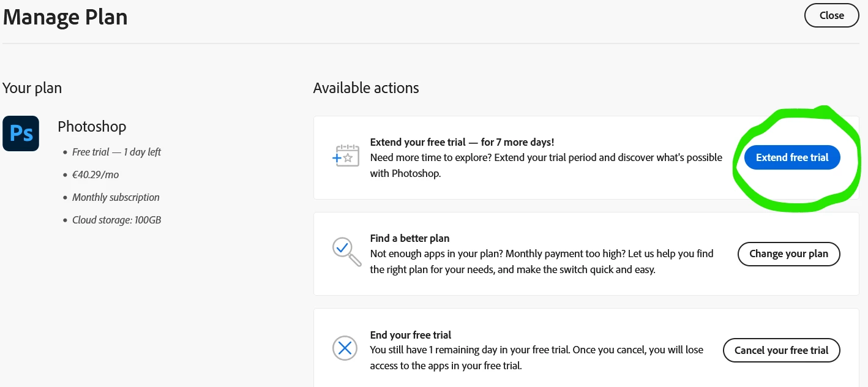Screen dimensions: 868x387
Task: Click the 'Available actions' section heading
Action: [x=366, y=88]
